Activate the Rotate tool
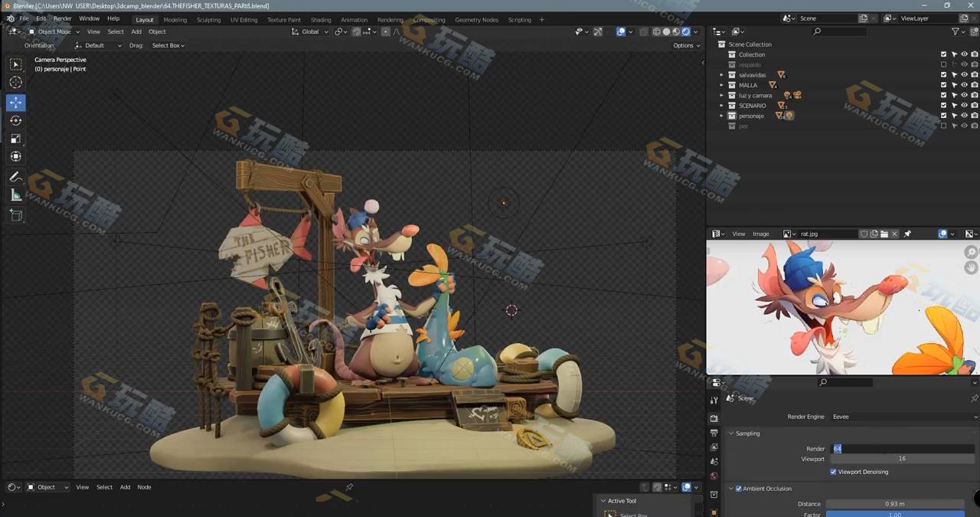 (16, 120)
